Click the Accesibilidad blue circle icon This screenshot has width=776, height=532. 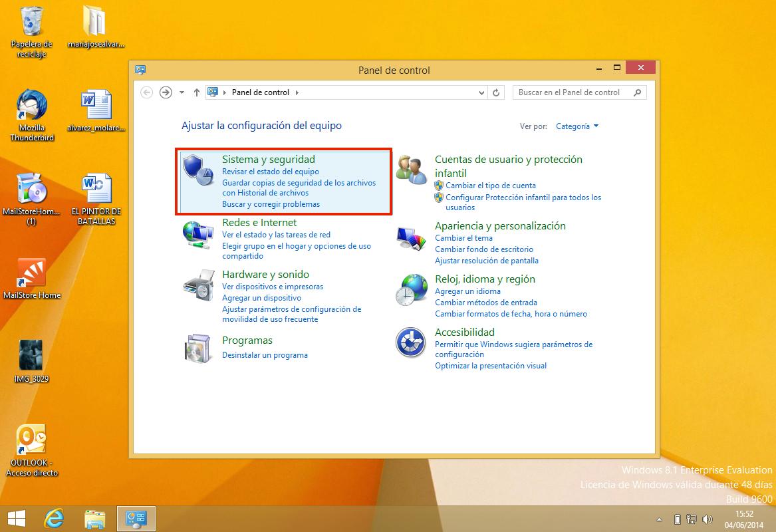point(411,342)
